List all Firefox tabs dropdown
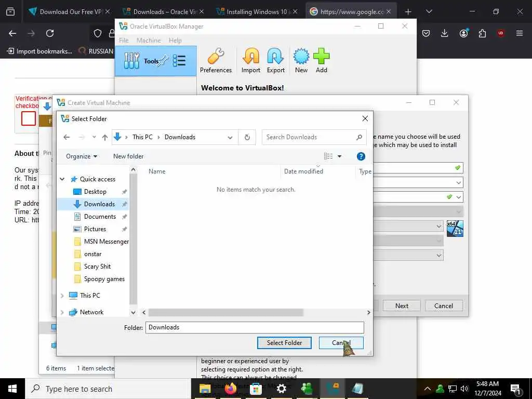The image size is (532, 399). [x=429, y=11]
